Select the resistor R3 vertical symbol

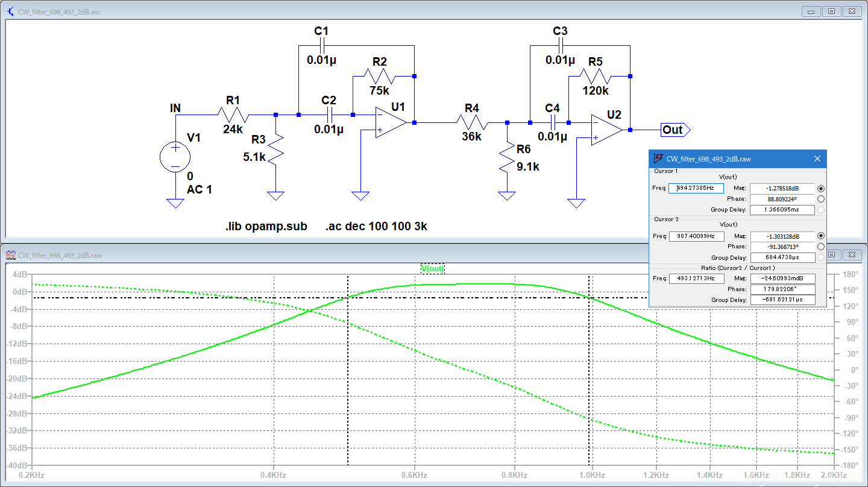(275, 150)
